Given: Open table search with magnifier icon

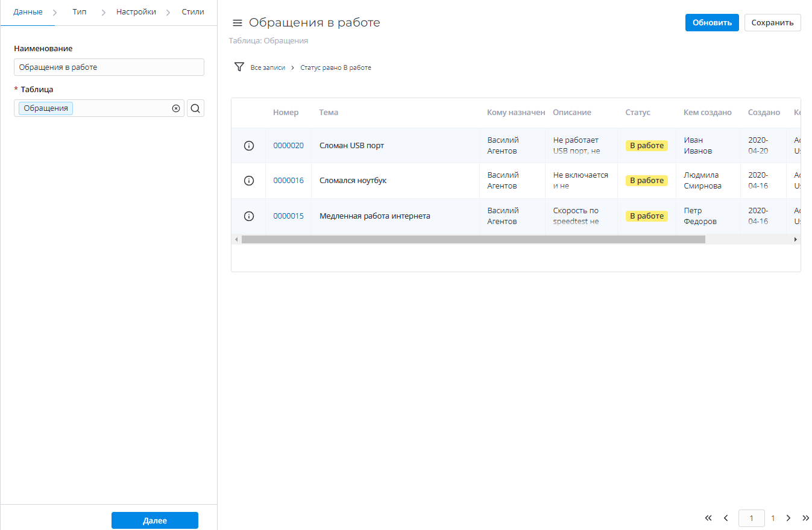Looking at the screenshot, I should (x=195, y=108).
